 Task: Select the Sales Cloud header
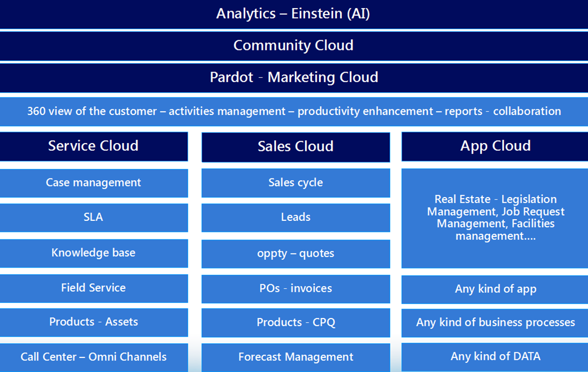point(296,147)
